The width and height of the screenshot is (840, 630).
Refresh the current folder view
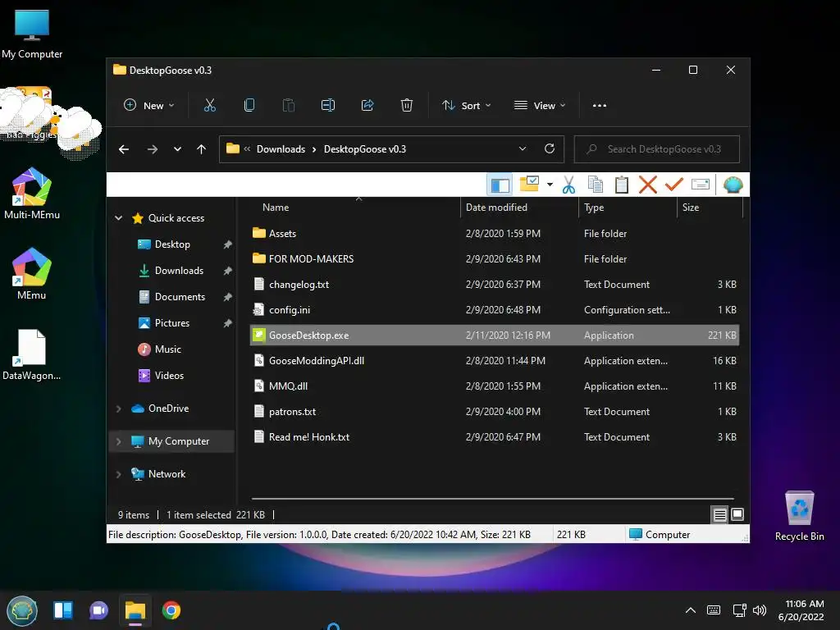tap(550, 149)
